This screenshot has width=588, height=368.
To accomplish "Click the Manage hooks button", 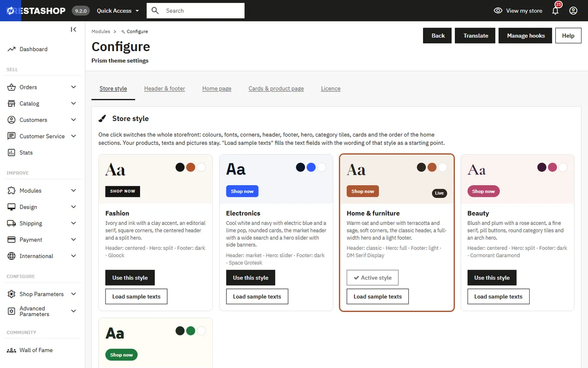I will click(x=526, y=36).
